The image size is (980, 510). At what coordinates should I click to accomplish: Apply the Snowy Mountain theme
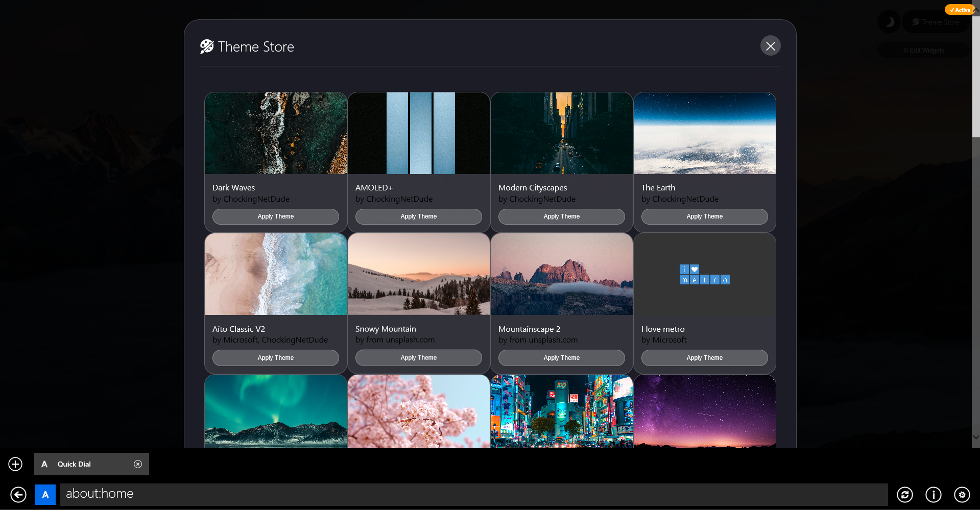(418, 358)
